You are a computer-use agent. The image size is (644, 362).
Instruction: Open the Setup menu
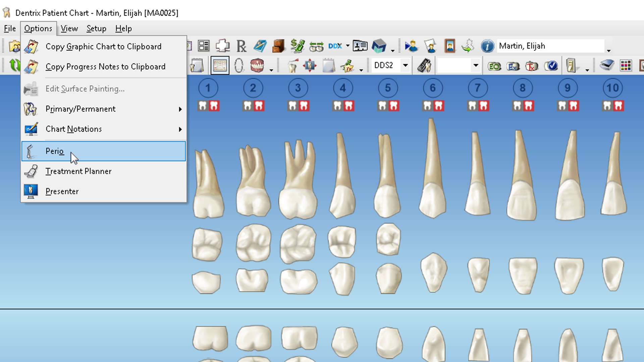[96, 28]
